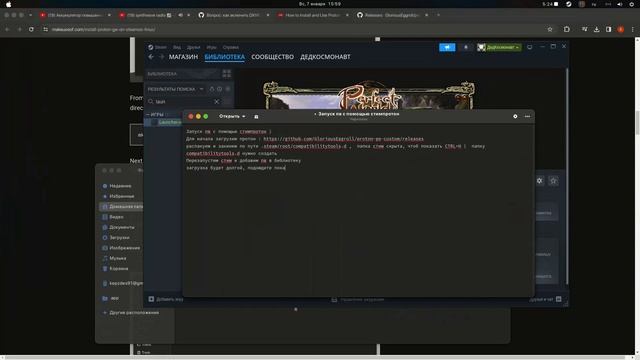This screenshot has width=640, height=360.
Task: Open the browser extensions puzzle icon
Action: coord(567,29)
